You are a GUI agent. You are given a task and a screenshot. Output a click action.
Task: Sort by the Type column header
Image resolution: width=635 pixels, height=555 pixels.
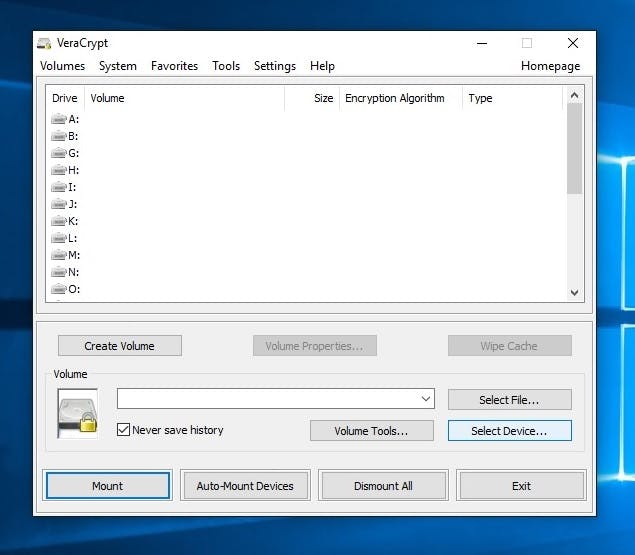tap(512, 98)
